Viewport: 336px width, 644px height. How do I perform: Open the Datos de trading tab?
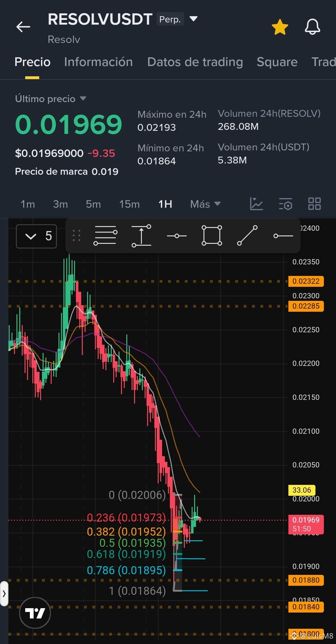pos(195,62)
